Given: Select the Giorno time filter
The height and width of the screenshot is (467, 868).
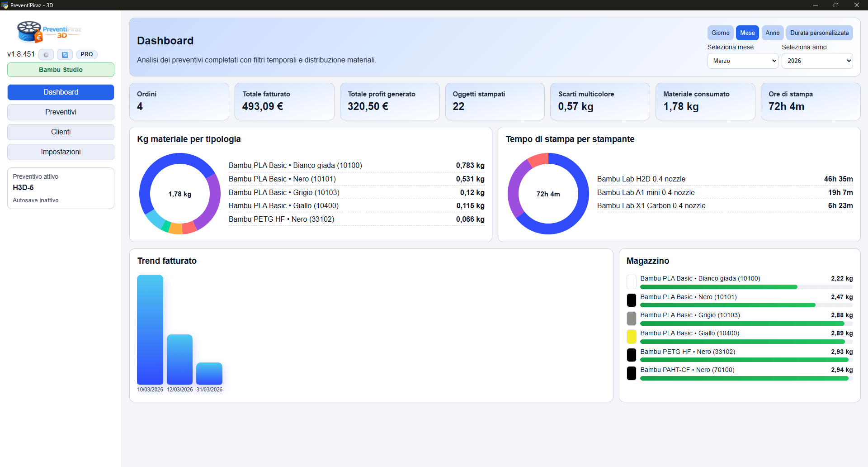Looking at the screenshot, I should (720, 33).
